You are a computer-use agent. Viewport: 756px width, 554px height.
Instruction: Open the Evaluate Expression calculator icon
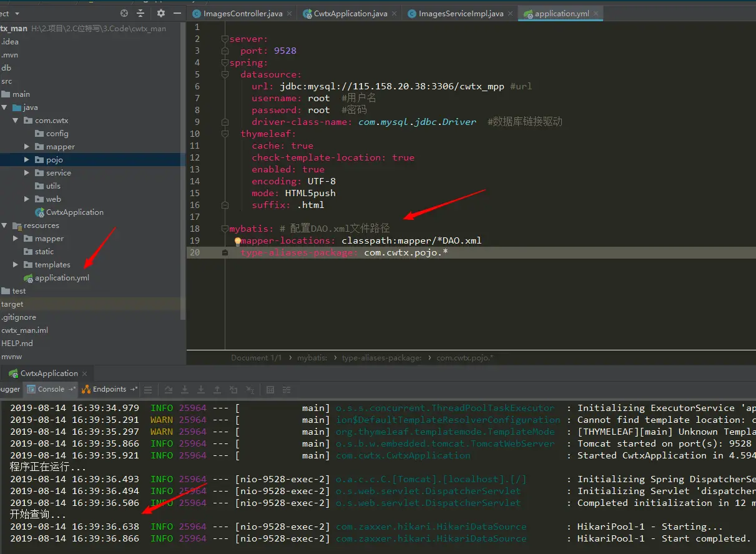[x=270, y=390]
